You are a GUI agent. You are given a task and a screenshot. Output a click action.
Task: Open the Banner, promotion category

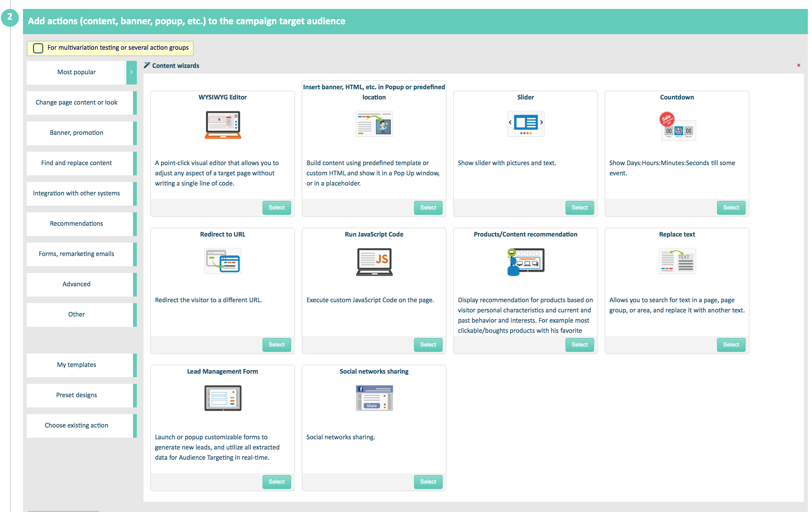click(x=77, y=133)
